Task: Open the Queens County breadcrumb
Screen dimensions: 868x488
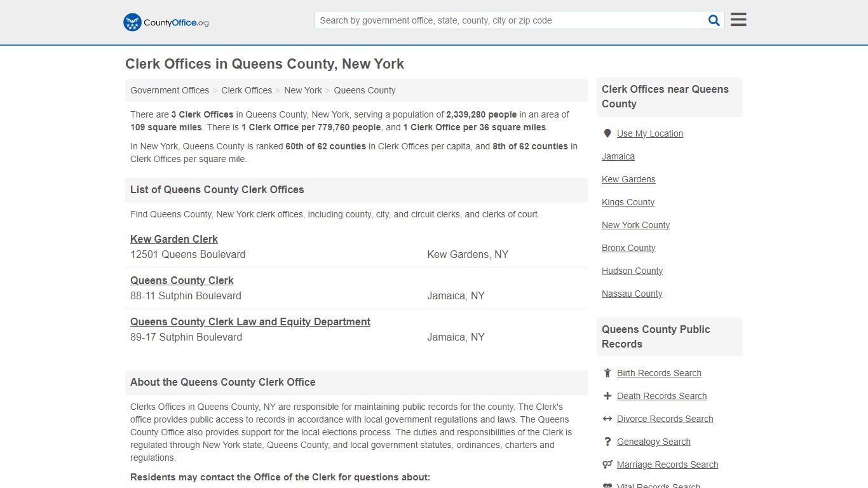Action: coord(365,90)
